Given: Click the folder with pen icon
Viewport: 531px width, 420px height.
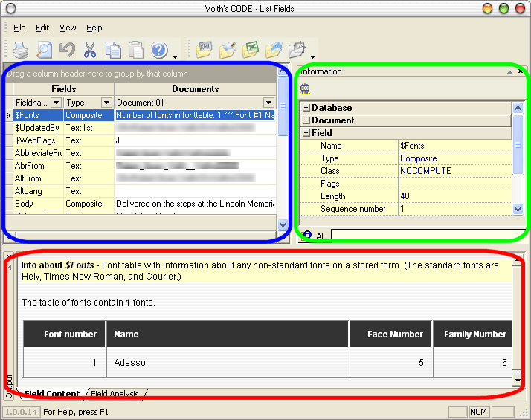Looking at the screenshot, I should tap(228, 50).
